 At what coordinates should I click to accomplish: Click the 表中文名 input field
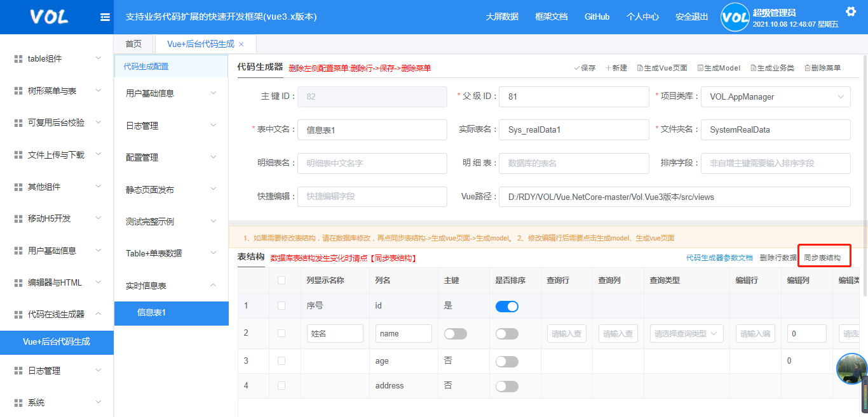(372, 129)
